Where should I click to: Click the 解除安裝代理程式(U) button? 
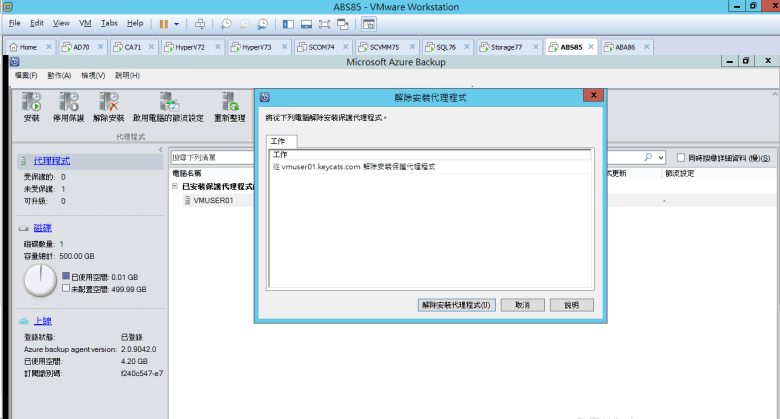pos(456,304)
